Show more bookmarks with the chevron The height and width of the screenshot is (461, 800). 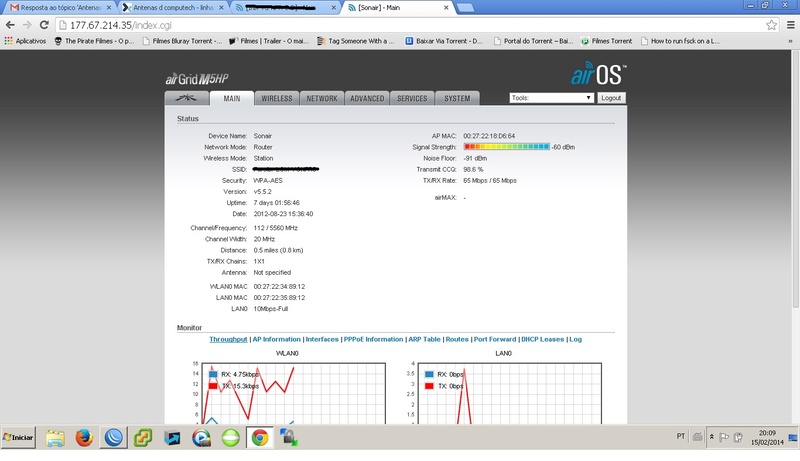[x=790, y=41]
